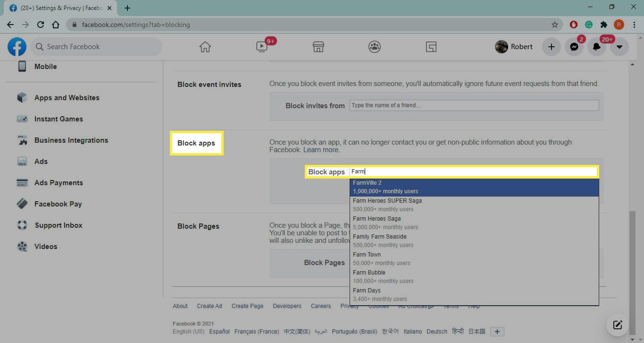Click the Chrome profile avatar R
This screenshot has height=343, width=644.
tap(619, 25)
